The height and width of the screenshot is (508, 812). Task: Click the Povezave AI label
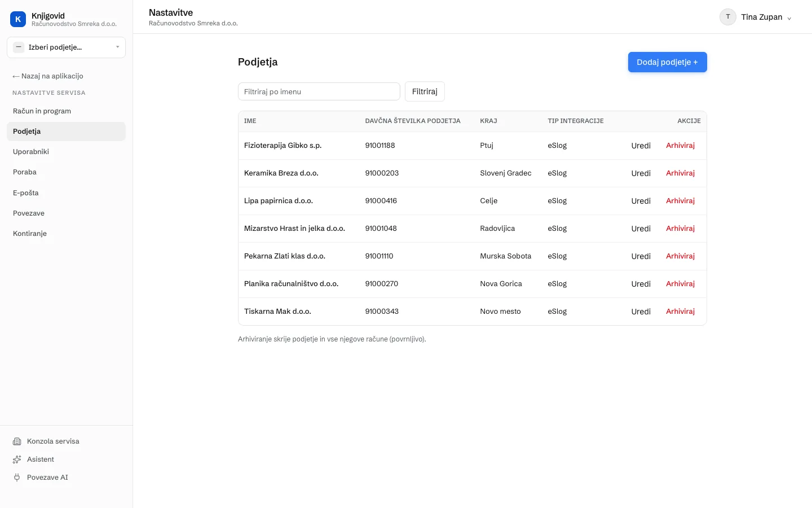tap(47, 478)
